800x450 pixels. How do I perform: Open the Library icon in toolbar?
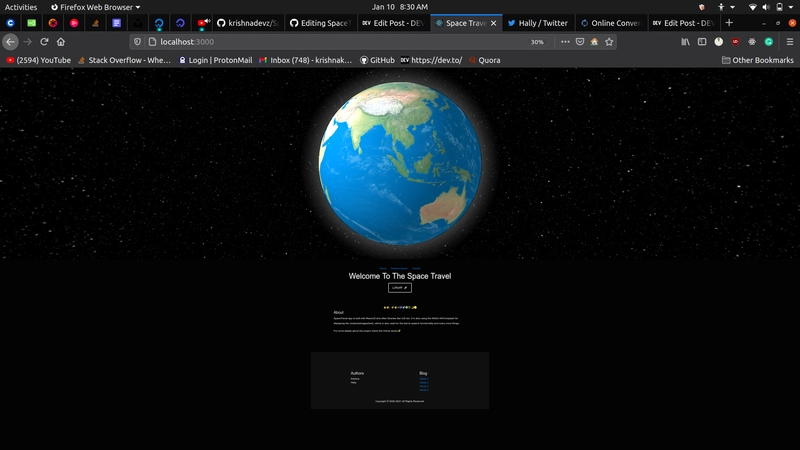pyautogui.click(x=686, y=42)
